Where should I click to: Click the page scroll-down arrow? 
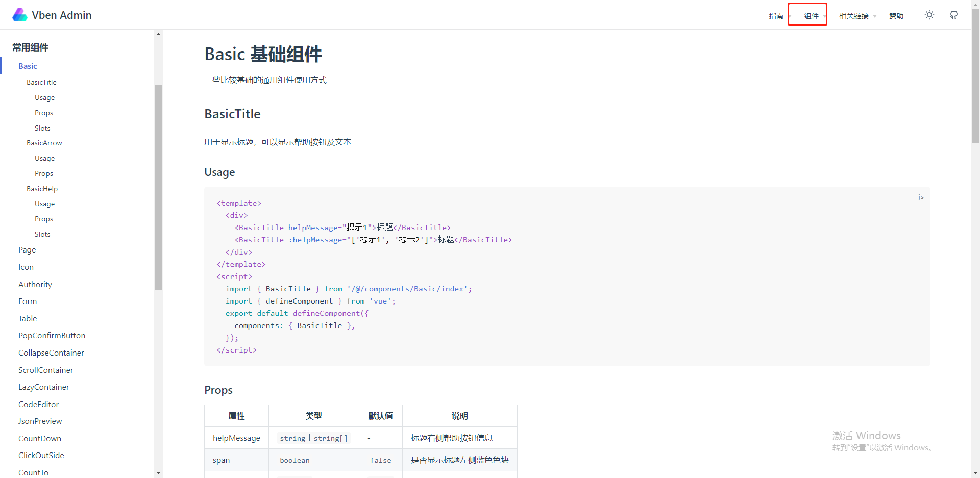point(975,473)
